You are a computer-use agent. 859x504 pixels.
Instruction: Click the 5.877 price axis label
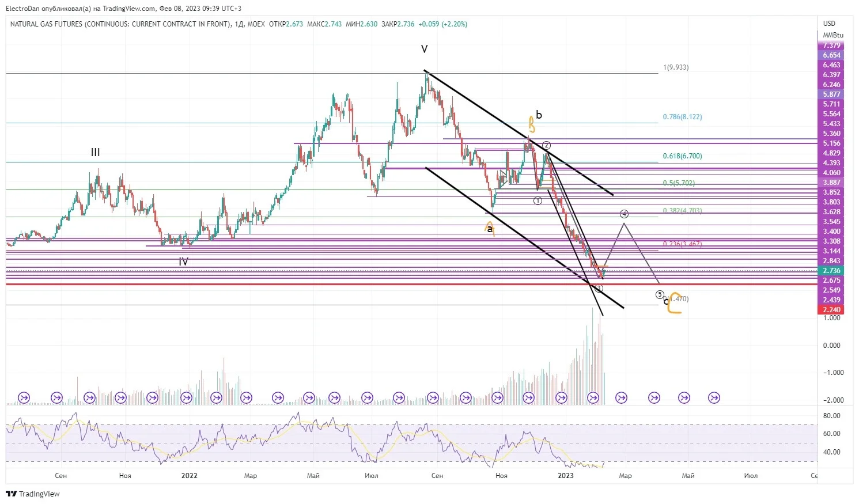831,94
